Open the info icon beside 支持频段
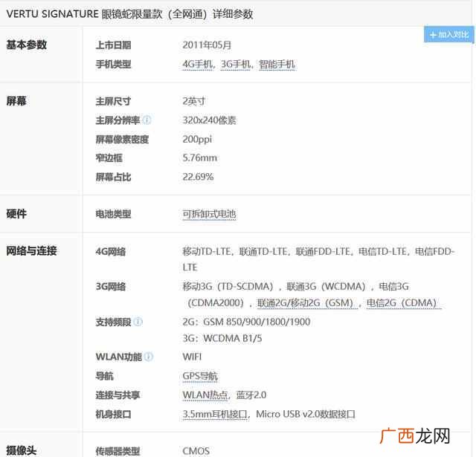The height and width of the screenshot is (457, 476). click(138, 322)
